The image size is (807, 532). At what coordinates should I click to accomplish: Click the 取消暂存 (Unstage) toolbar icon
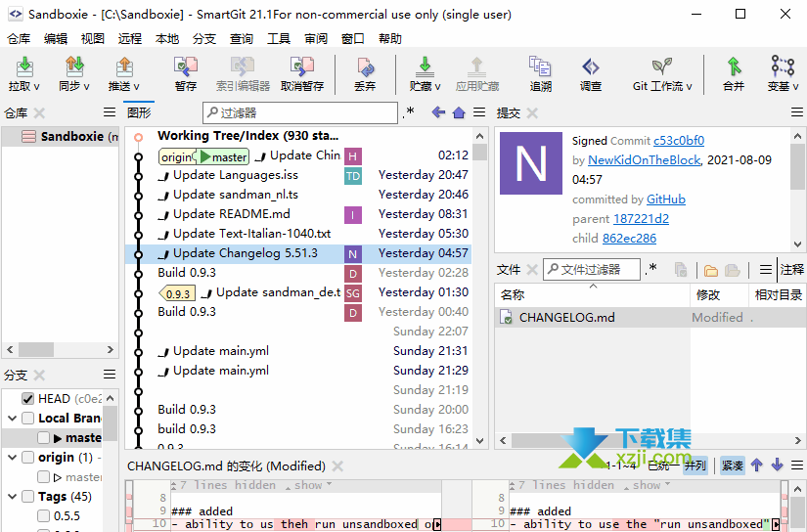302,66
